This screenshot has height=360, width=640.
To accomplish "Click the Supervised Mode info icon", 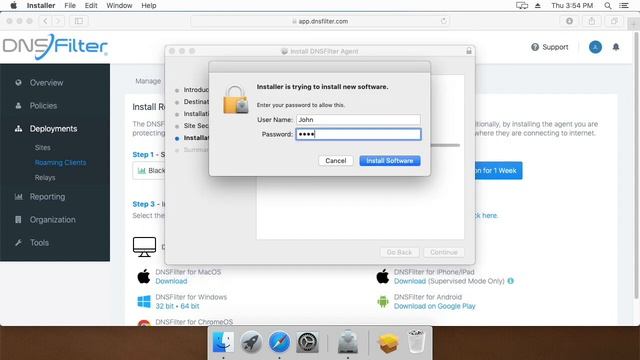I will [511, 281].
